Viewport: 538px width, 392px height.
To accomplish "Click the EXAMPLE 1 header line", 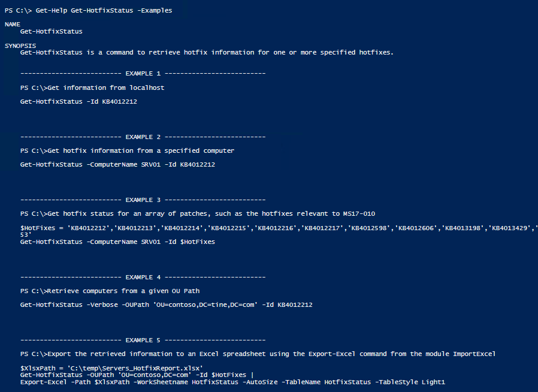I will tap(143, 74).
